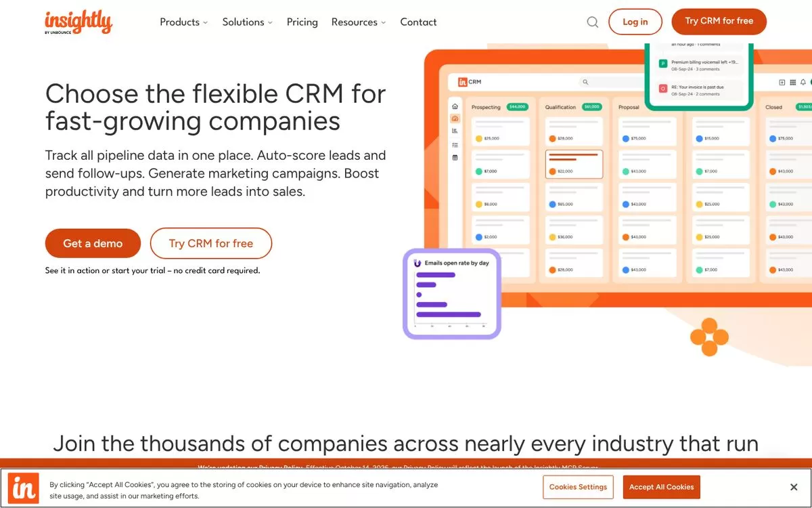
Task: Click the 'Prospecting' column label in mockup
Action: (486, 107)
